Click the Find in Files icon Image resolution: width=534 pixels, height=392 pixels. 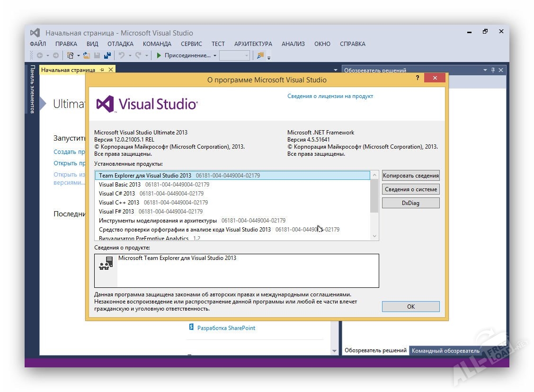260,55
